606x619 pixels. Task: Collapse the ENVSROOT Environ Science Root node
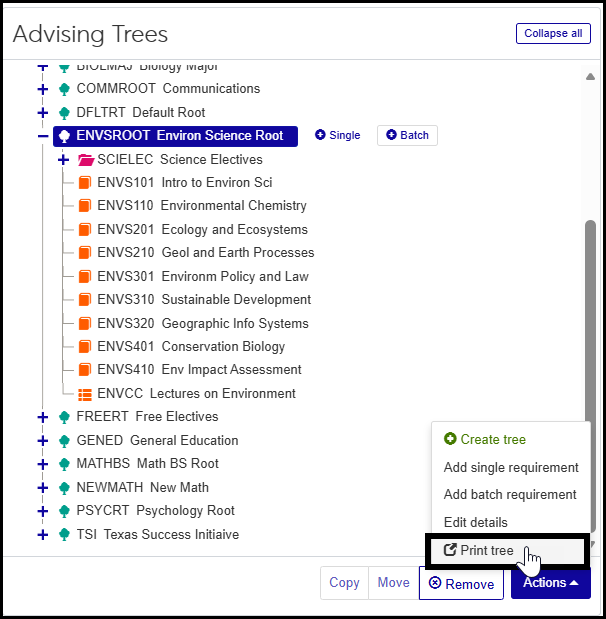click(43, 136)
